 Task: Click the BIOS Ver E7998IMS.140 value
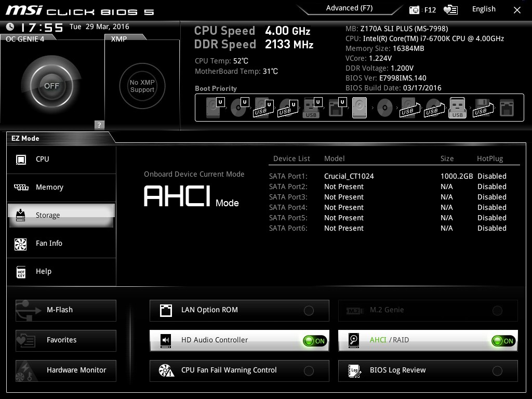coord(403,78)
